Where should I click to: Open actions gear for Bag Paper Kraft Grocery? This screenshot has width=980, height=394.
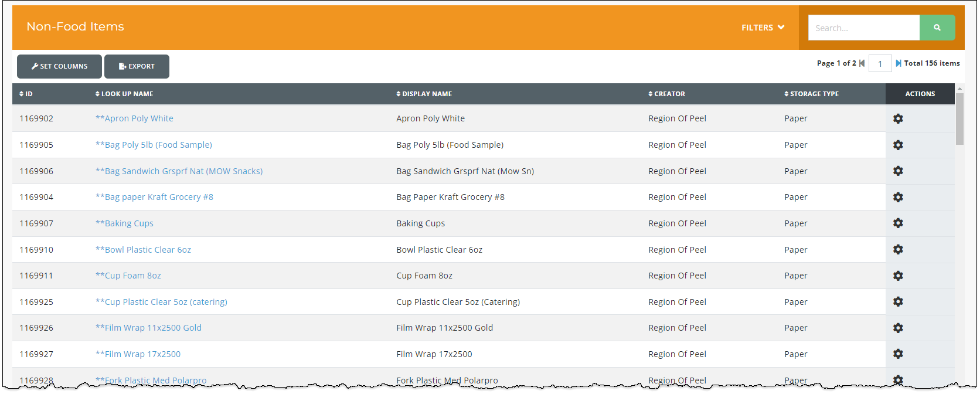click(898, 197)
